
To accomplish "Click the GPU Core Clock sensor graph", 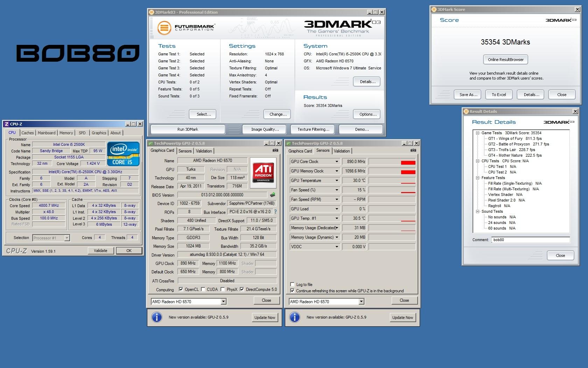I will pos(392,162).
